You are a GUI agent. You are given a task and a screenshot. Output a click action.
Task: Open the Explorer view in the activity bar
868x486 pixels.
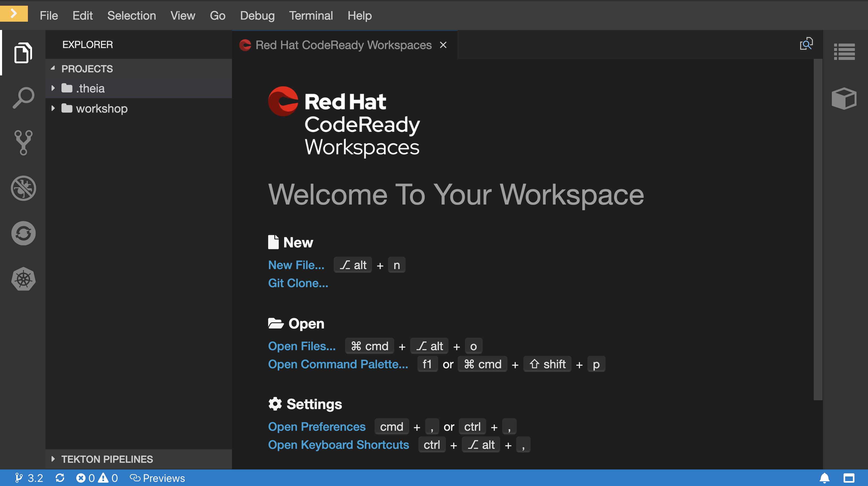tap(23, 52)
